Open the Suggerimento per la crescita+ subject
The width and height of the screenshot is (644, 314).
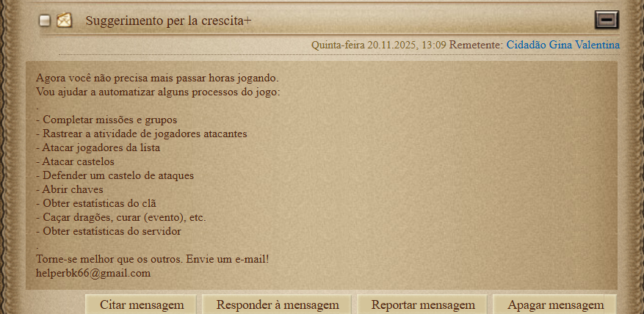[x=168, y=21]
